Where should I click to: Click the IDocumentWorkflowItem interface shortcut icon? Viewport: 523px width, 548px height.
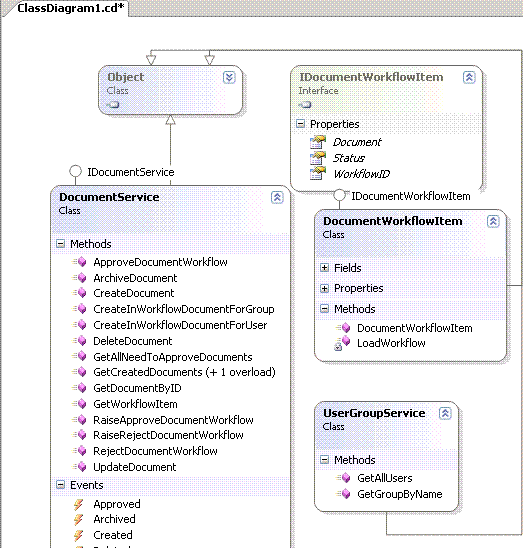(x=305, y=104)
